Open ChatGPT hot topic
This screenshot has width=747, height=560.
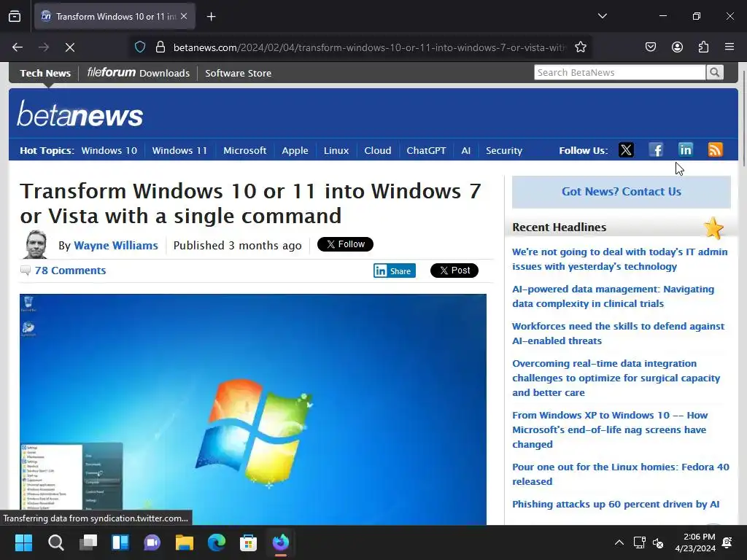426,150
